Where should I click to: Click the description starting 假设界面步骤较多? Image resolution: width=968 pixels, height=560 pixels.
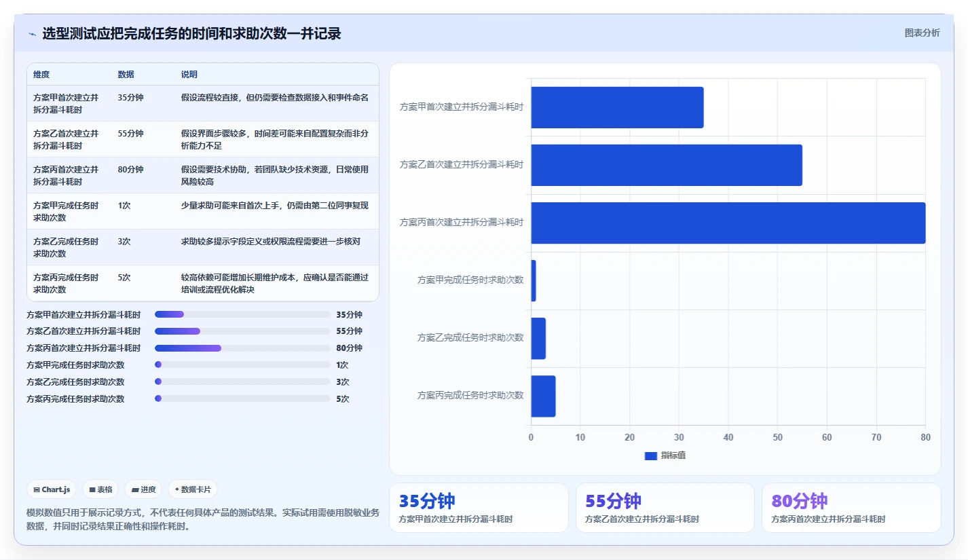tap(275, 139)
